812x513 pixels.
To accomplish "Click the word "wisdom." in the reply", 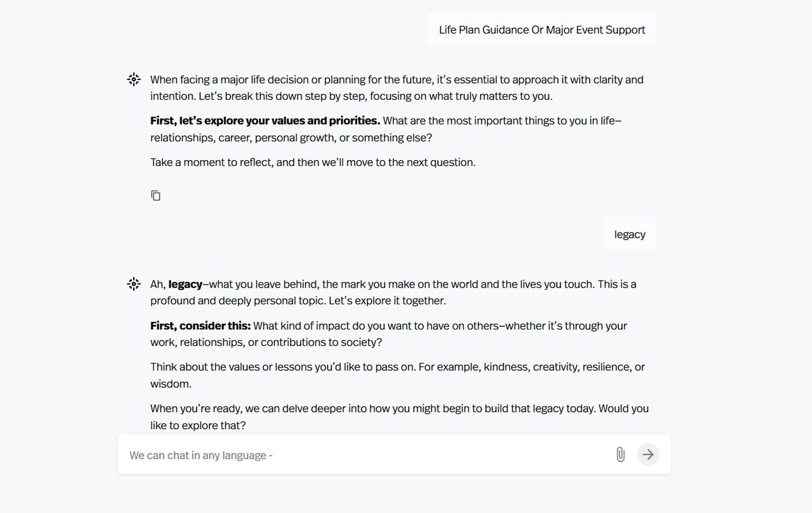I will (x=171, y=384).
